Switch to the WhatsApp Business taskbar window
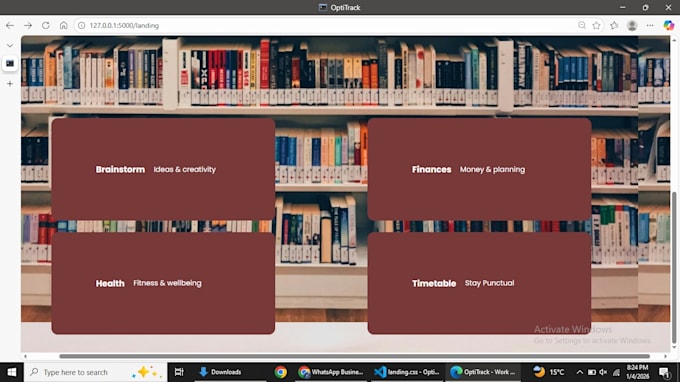This screenshot has height=382, width=680. (x=331, y=372)
